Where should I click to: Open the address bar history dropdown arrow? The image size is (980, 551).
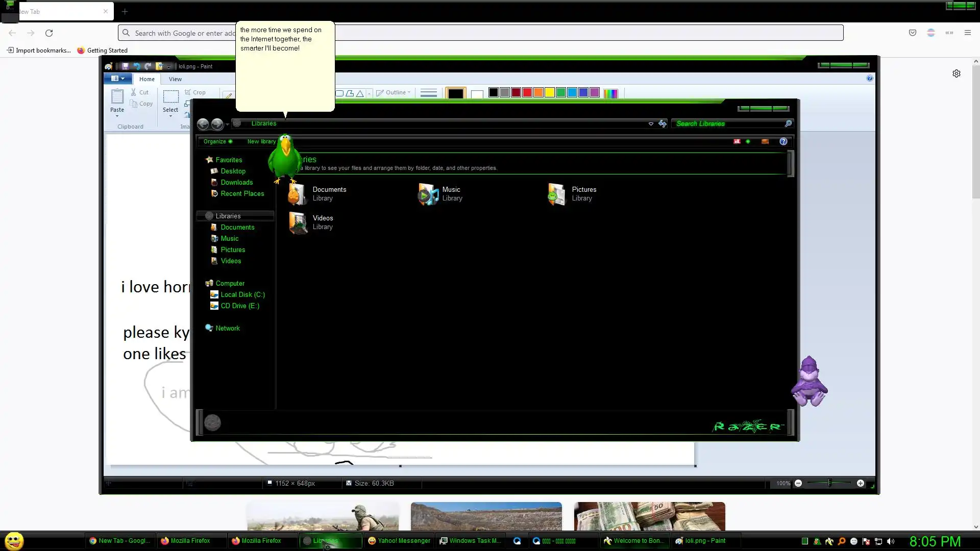click(x=651, y=123)
